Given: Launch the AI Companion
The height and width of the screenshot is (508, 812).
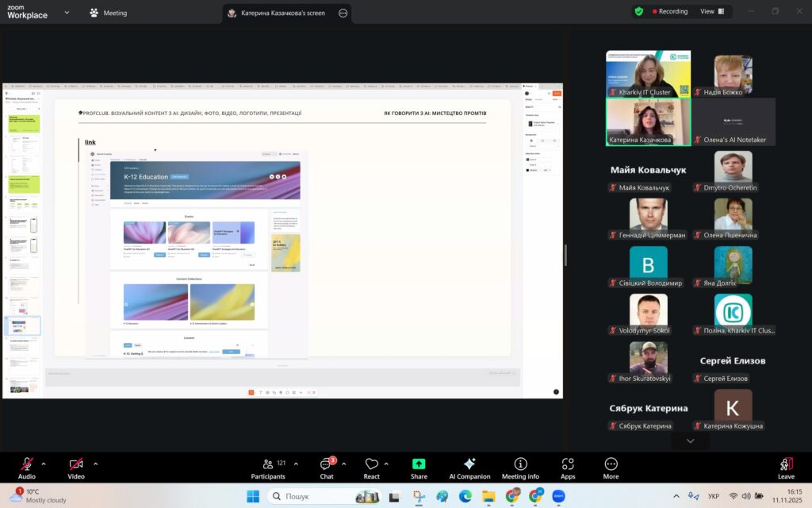Looking at the screenshot, I should 469,468.
